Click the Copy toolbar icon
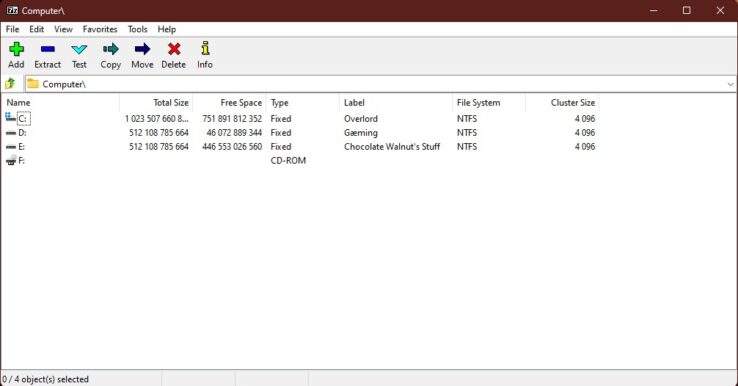 click(111, 49)
